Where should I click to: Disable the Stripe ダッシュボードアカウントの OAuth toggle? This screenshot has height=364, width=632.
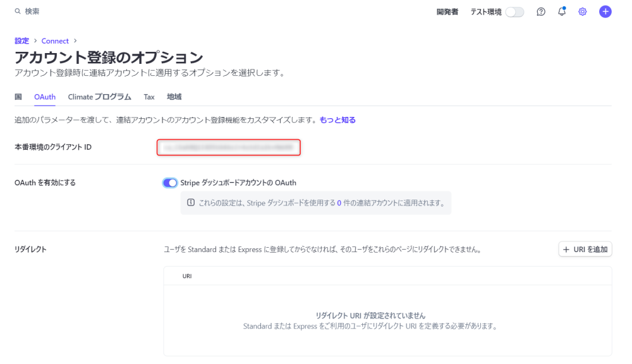pyautogui.click(x=170, y=183)
